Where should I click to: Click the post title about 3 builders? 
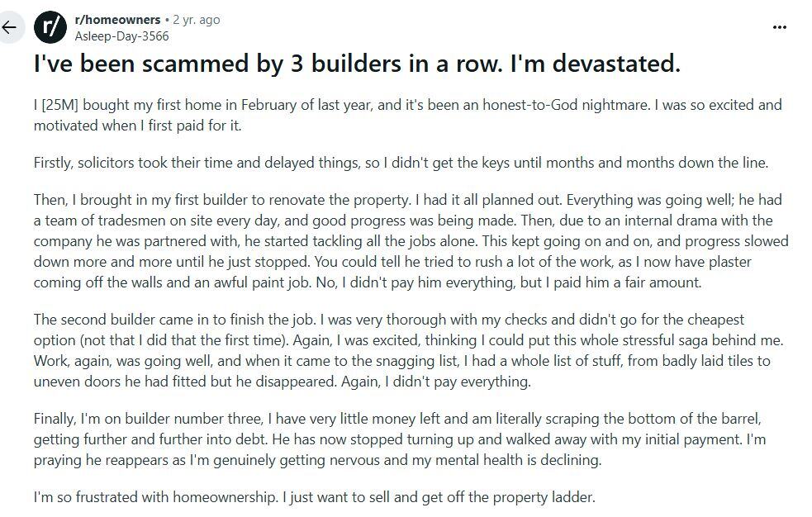357,64
